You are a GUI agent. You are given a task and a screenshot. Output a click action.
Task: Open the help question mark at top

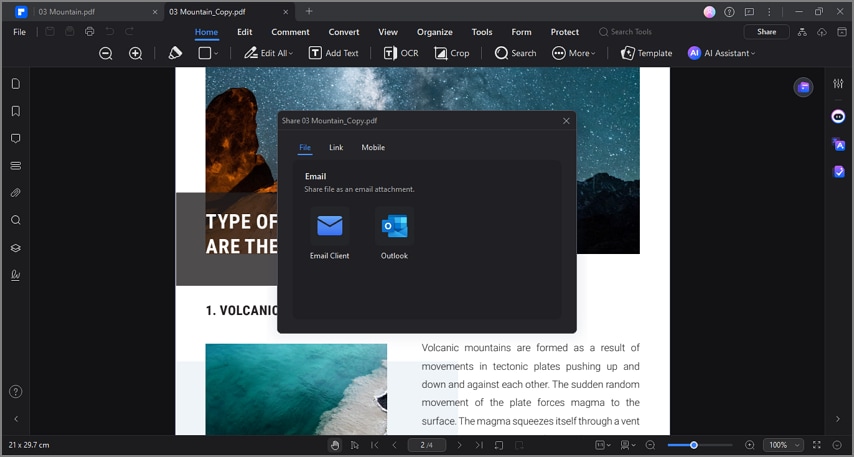(x=729, y=11)
